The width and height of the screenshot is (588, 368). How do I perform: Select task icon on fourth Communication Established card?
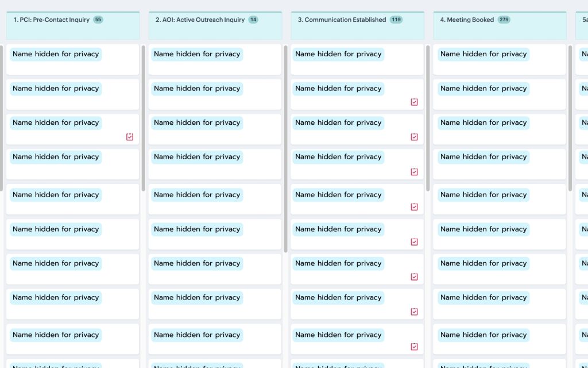pos(414,172)
